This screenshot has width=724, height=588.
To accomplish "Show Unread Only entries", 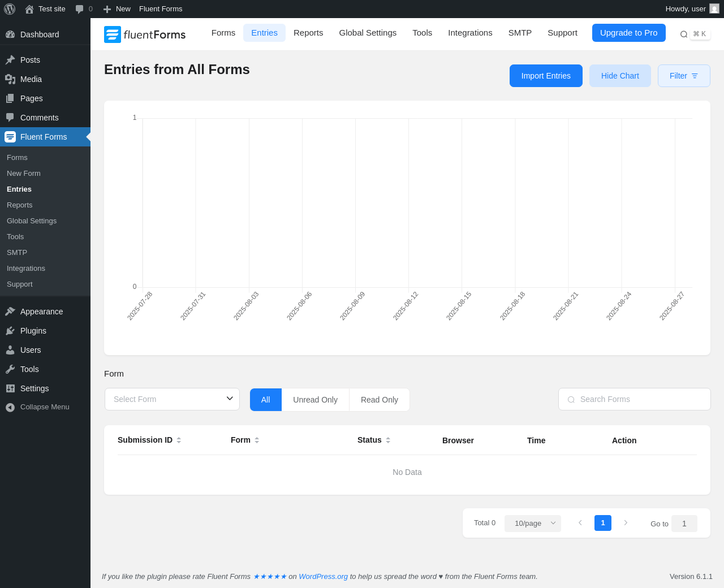I will tap(315, 400).
